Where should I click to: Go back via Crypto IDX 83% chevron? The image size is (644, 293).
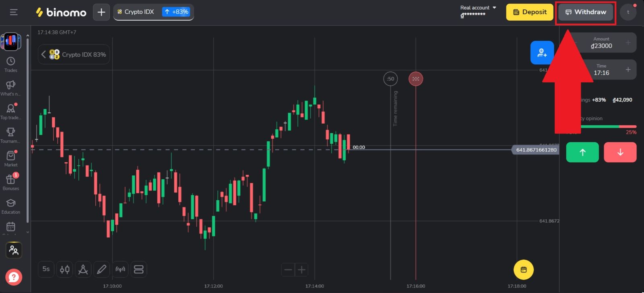pyautogui.click(x=43, y=54)
